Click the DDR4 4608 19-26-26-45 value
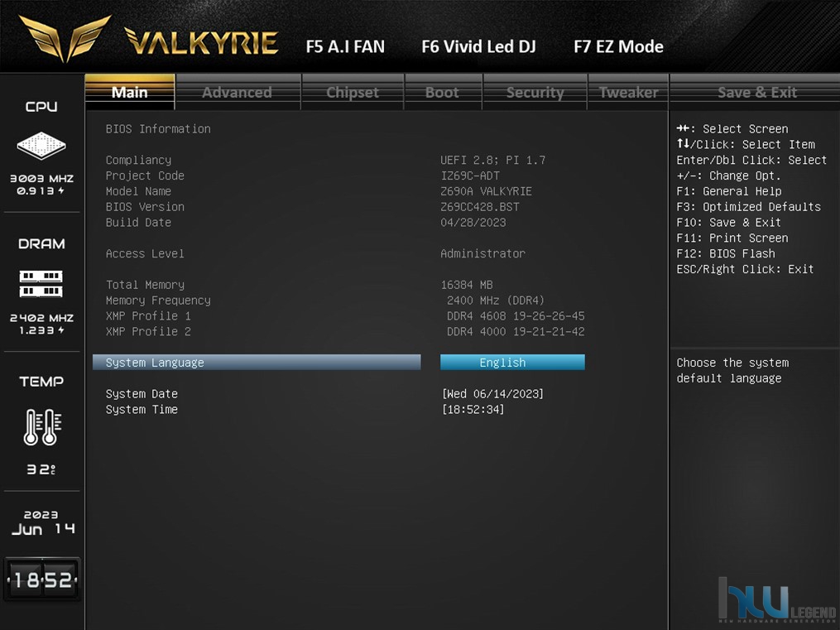840x630 pixels. 516,315
